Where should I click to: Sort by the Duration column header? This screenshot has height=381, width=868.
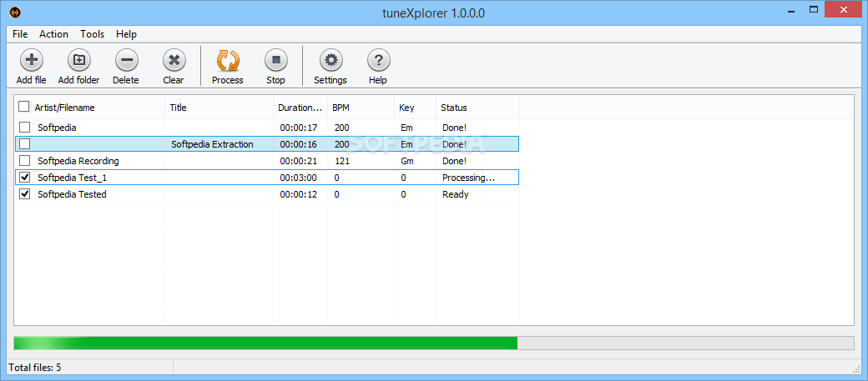(x=300, y=108)
